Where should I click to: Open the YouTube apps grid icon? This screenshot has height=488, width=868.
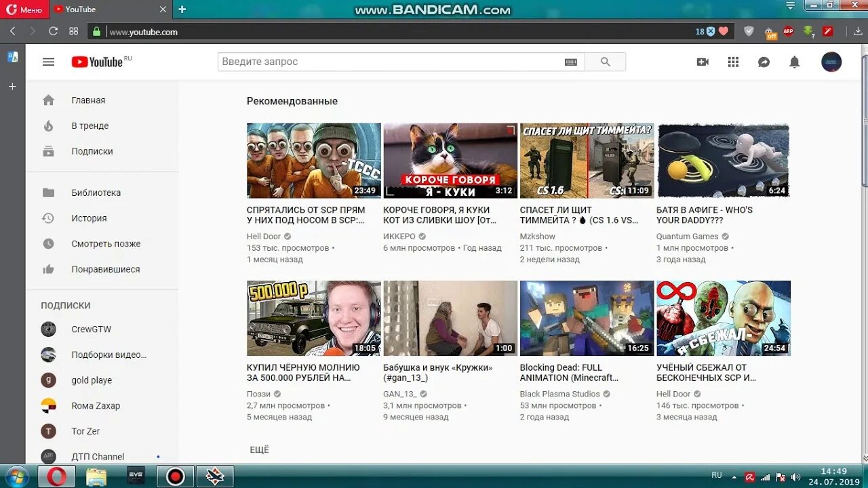click(733, 62)
